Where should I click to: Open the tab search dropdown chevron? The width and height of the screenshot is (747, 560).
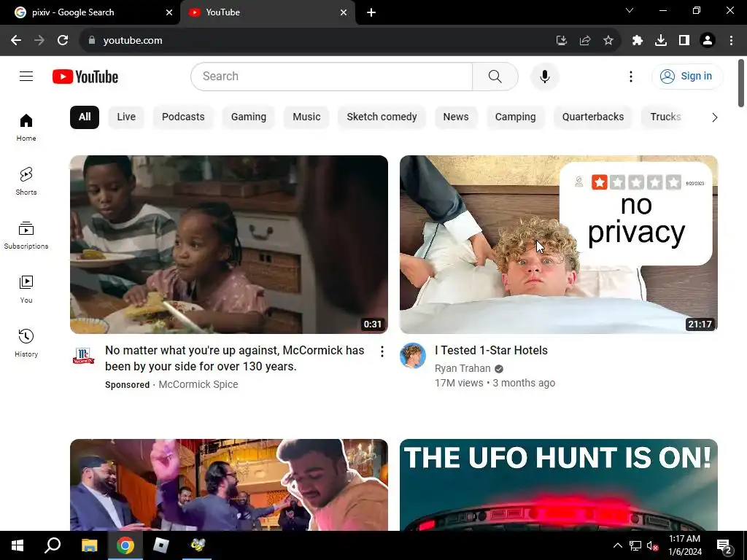pos(630,10)
